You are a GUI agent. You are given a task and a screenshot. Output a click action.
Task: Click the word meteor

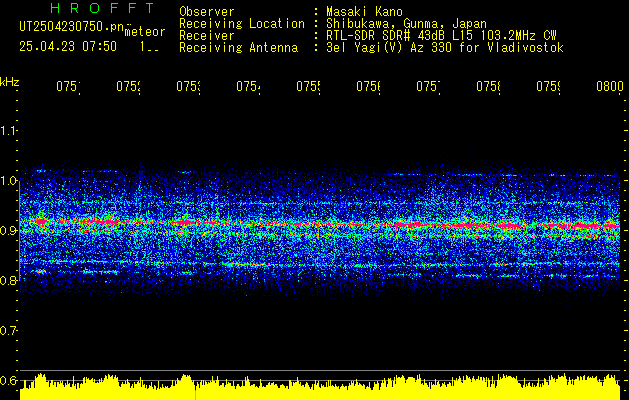coord(145,31)
